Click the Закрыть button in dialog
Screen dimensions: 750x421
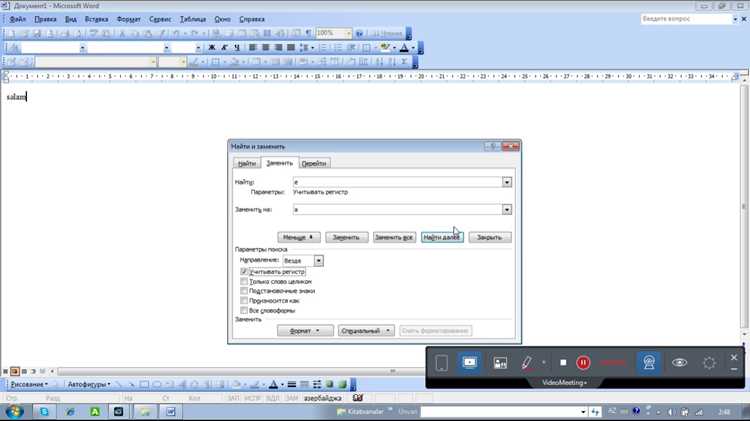click(x=490, y=237)
